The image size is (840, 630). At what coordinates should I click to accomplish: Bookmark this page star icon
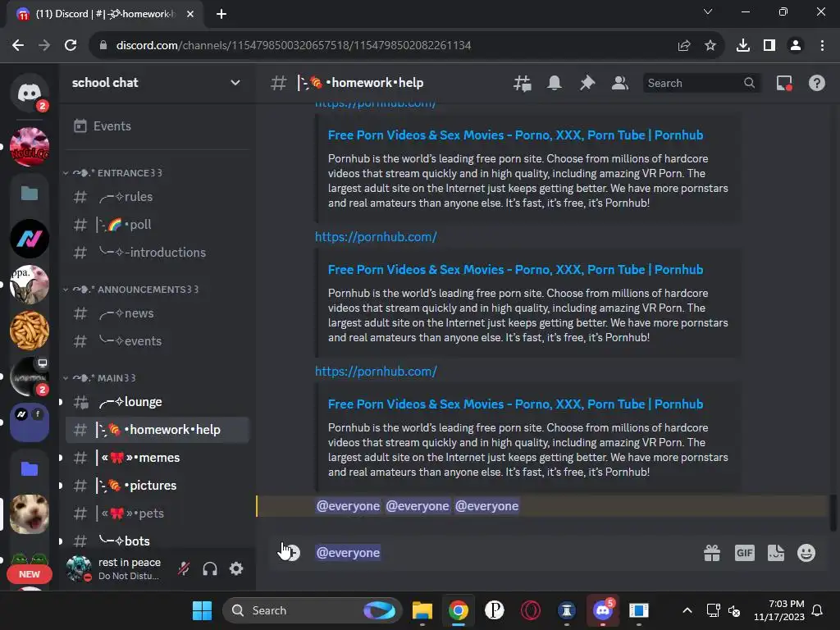[710, 46]
